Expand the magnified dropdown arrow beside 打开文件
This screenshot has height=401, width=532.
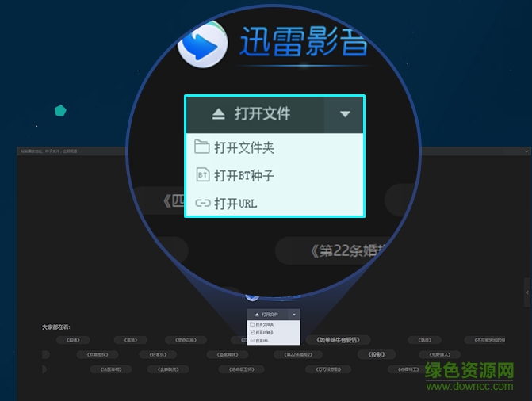344,114
